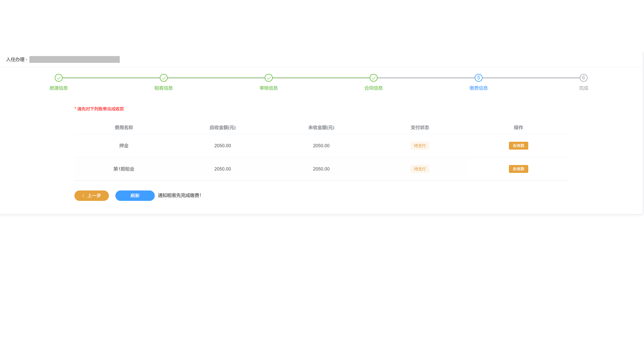
Task: Select the 合同信息 step label
Action: pos(374,88)
